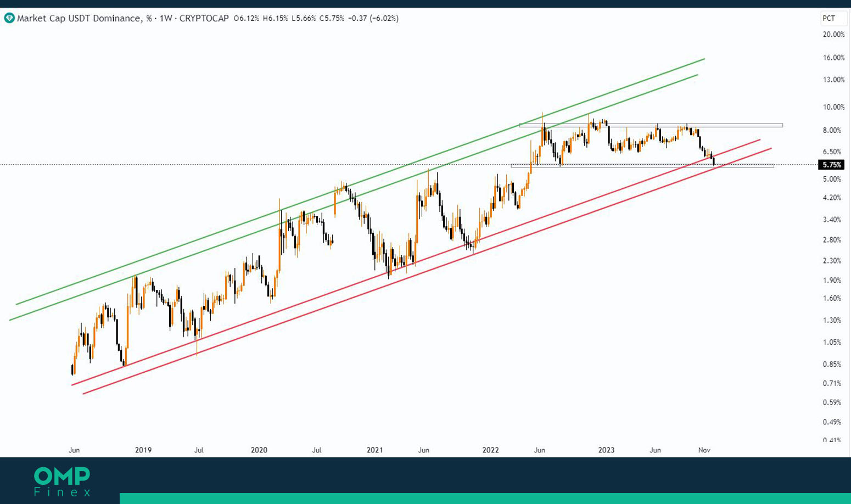Select the upper resistance zone rectangle near 8.00%
851x504 pixels.
click(x=651, y=125)
